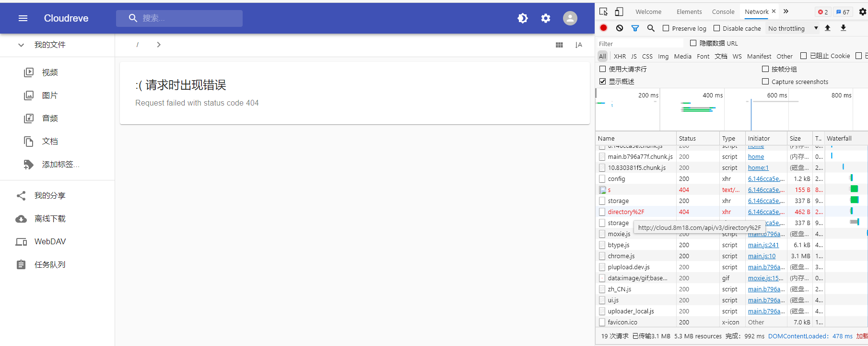Switch to the Elements tab
868x346 pixels.
[689, 12]
